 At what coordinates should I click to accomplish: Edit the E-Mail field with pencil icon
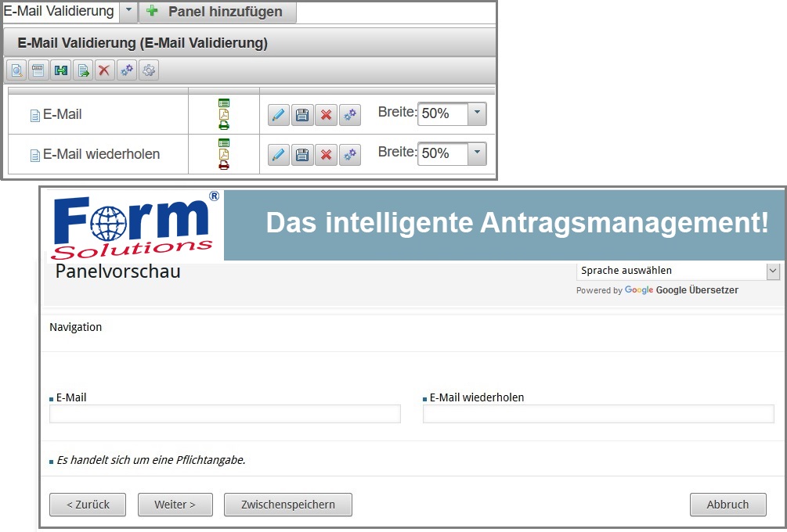click(x=278, y=115)
